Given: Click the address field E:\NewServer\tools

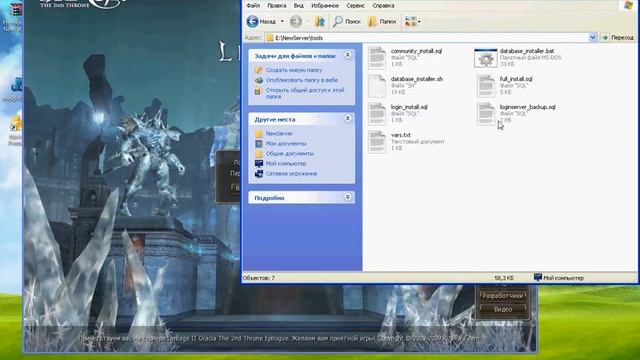Looking at the screenshot, I should point(427,38).
